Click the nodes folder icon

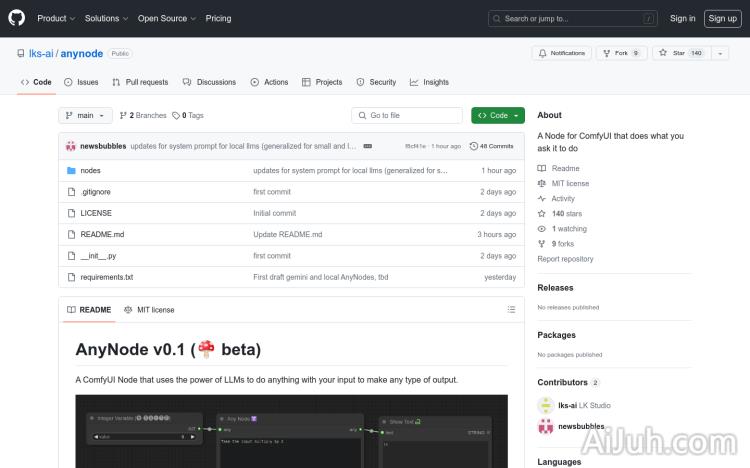(x=71, y=170)
